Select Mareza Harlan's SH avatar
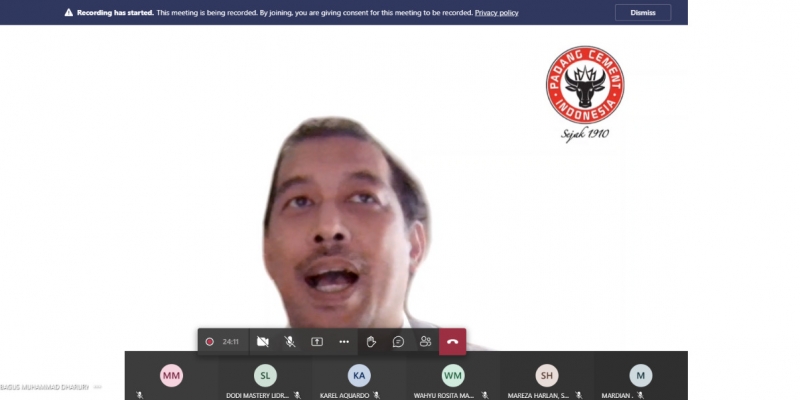The height and width of the screenshot is (400, 800). 546,375
